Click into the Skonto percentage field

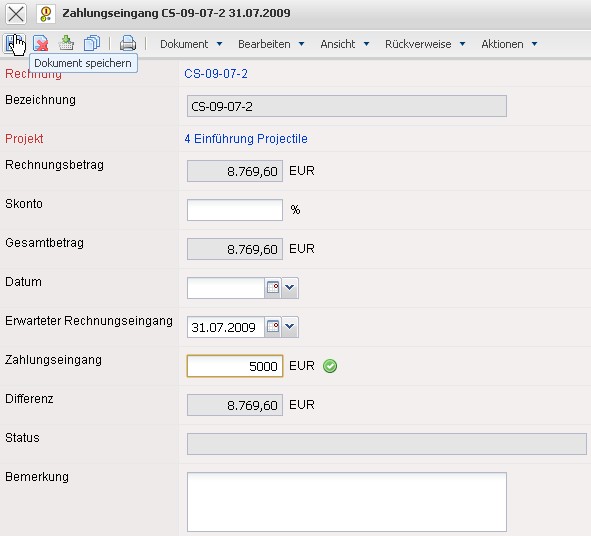pyautogui.click(x=235, y=210)
